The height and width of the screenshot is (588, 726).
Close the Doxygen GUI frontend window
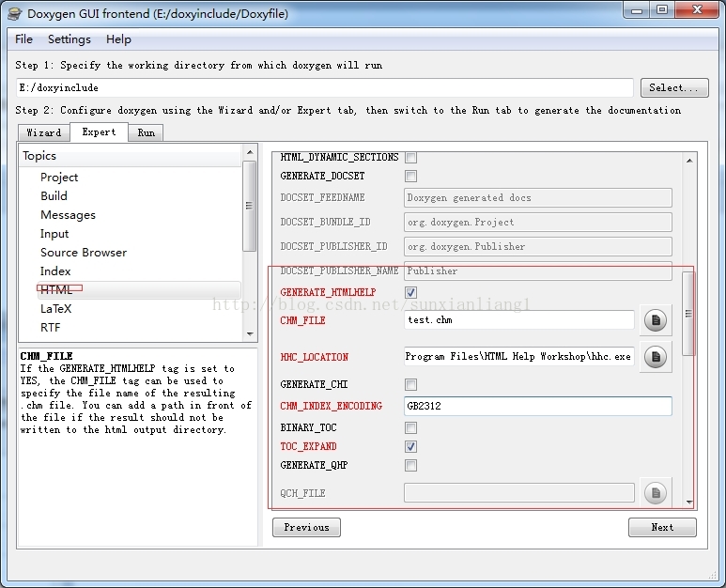point(697,10)
